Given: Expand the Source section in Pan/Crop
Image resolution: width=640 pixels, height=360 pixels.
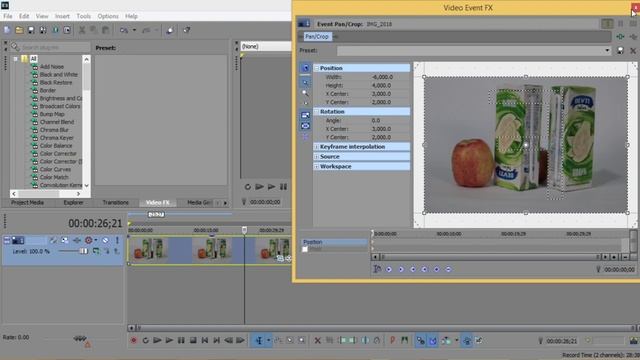Looking at the screenshot, I should click(316, 157).
